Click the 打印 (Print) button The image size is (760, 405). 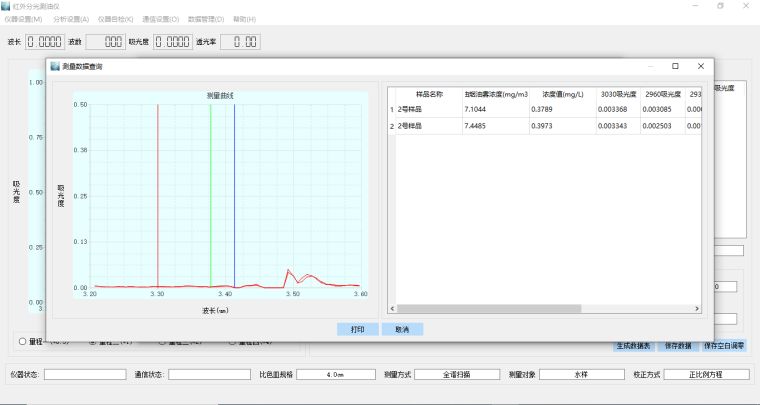tap(358, 329)
